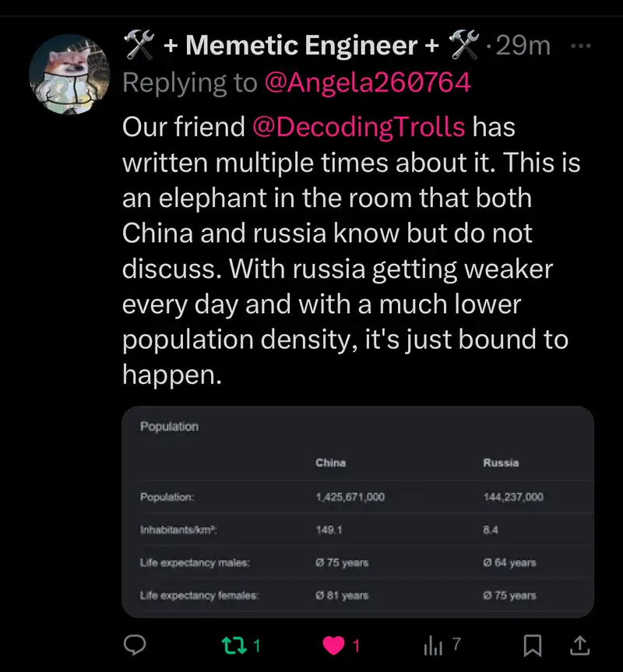Screen dimensions: 623x672
Task: Open the @DecodingTrolls profile link
Action: (x=358, y=126)
